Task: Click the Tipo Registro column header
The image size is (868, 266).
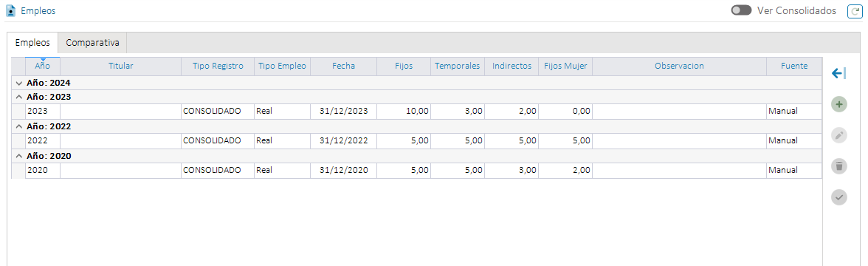Action: point(218,66)
